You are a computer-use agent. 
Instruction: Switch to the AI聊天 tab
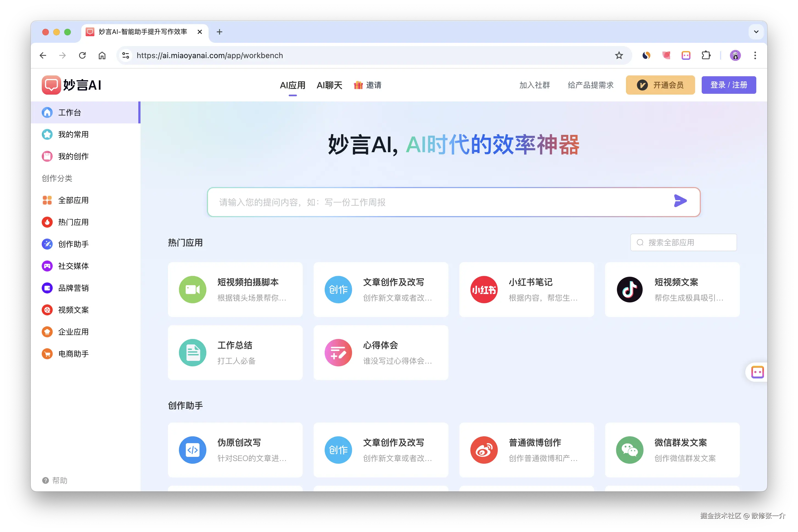(329, 85)
